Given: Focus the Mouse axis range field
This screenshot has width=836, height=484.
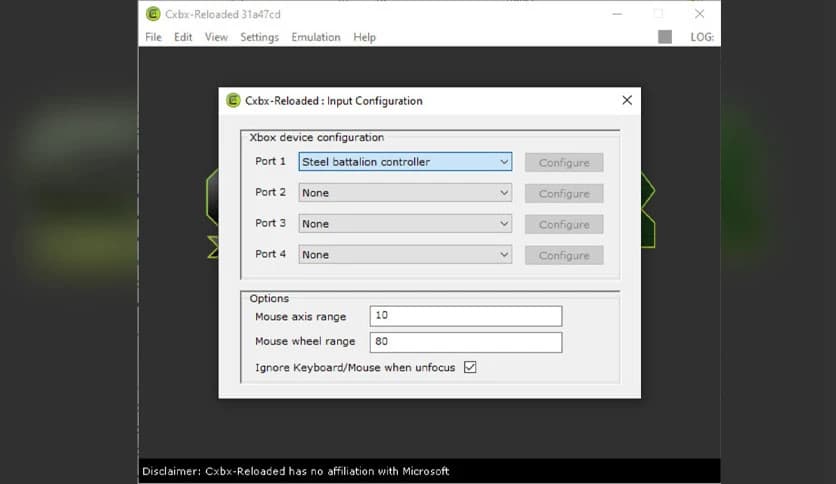Looking at the screenshot, I should (466, 316).
